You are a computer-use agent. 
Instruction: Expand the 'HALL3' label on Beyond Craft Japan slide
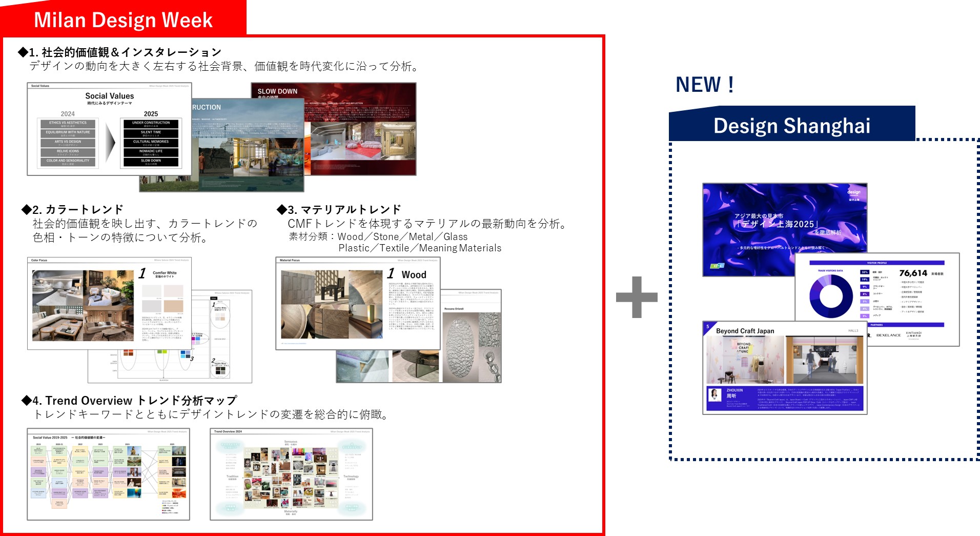(854, 330)
